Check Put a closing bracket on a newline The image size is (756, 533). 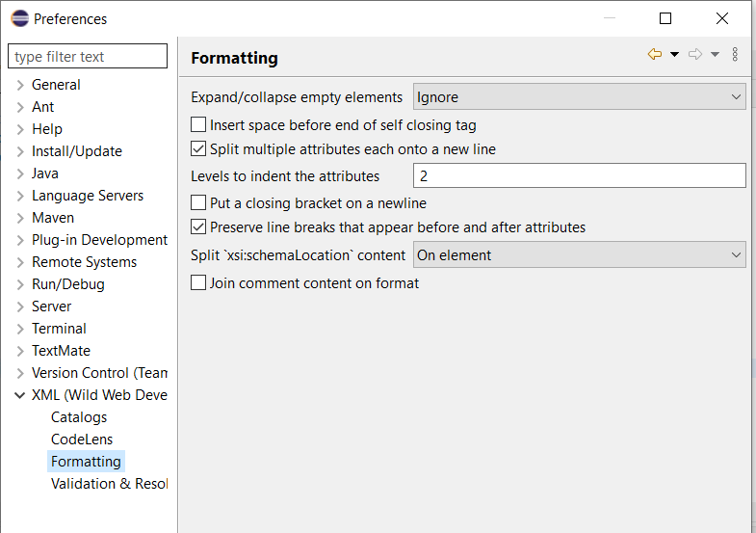(x=198, y=203)
